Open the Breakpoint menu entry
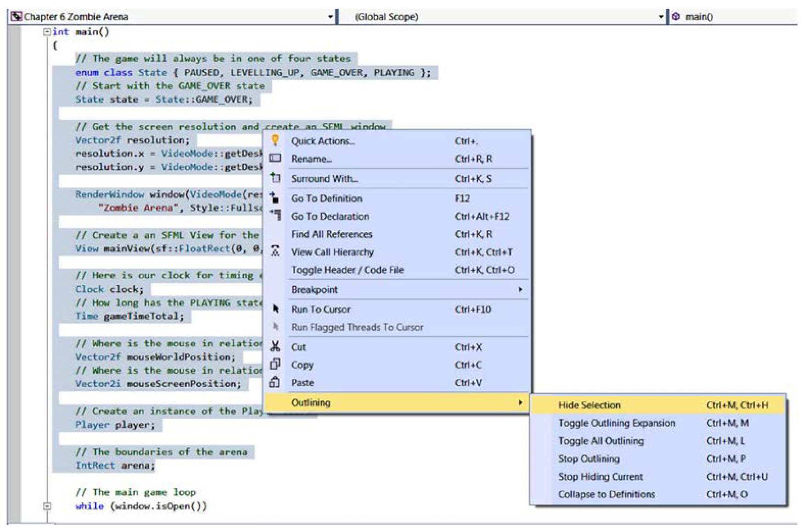This screenshot has width=806, height=532. [398, 289]
